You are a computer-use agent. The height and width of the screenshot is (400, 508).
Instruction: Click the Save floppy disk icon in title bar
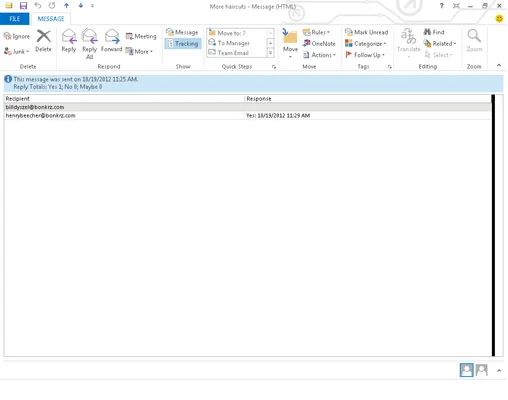23,5
